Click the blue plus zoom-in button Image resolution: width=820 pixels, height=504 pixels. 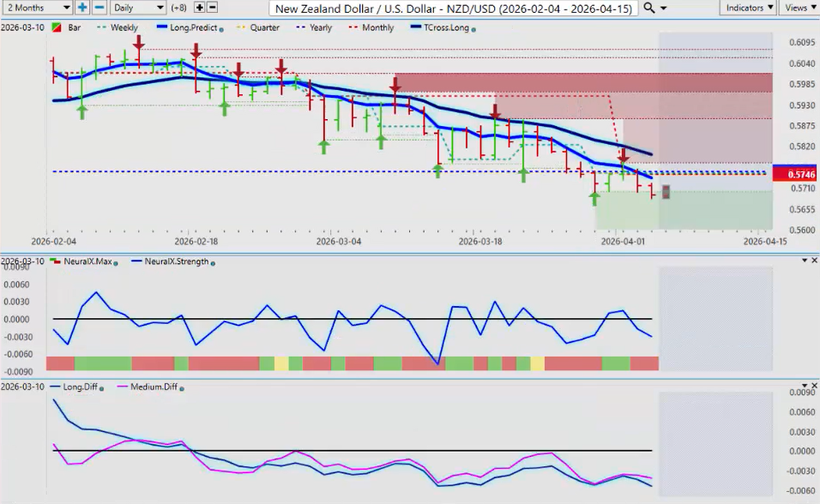pyautogui.click(x=82, y=8)
